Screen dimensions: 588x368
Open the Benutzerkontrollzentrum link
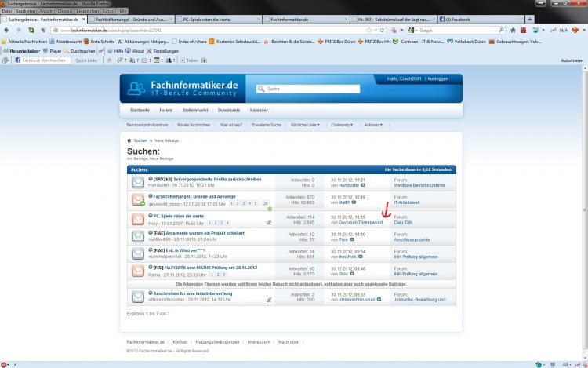pyautogui.click(x=147, y=125)
